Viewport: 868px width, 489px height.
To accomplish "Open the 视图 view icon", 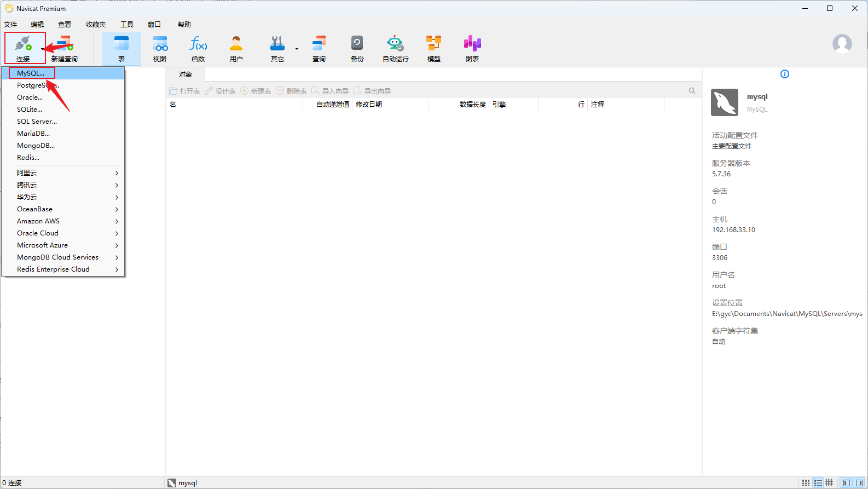I will (160, 48).
